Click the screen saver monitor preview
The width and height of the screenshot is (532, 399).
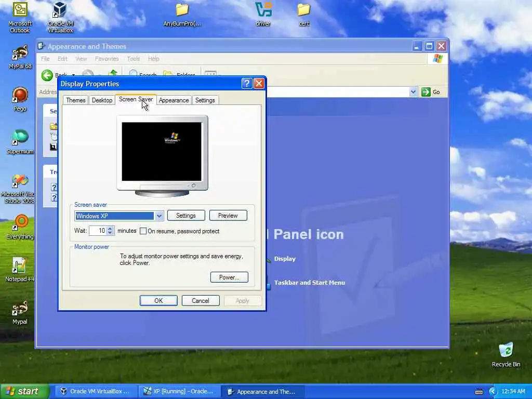(162, 151)
